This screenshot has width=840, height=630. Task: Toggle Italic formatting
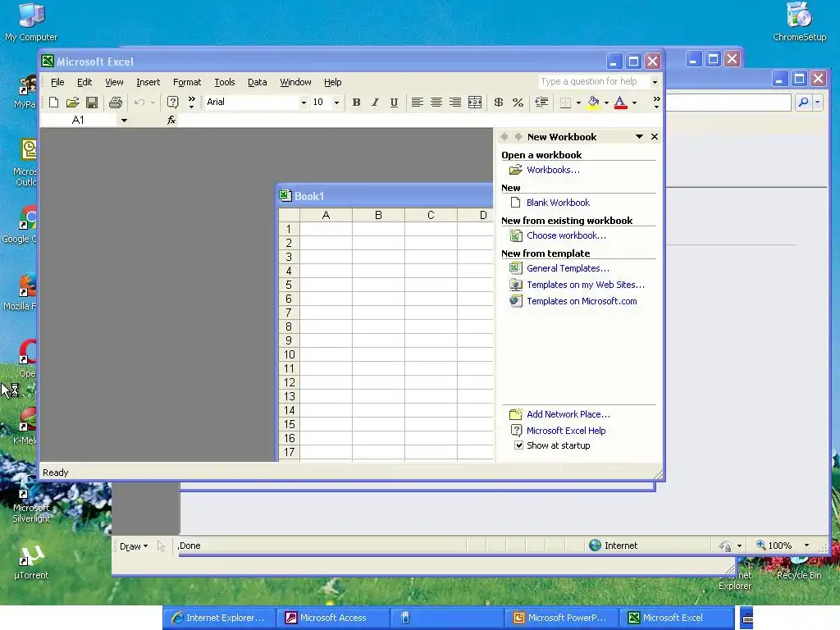[x=375, y=103]
